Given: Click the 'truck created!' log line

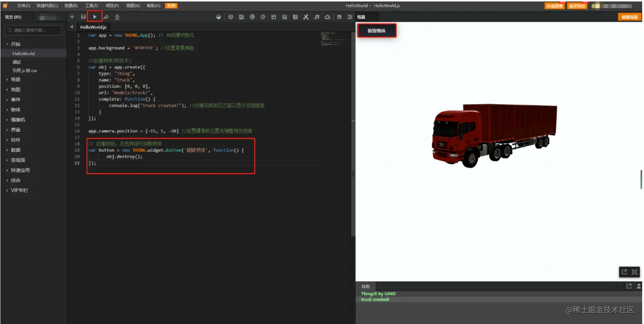Looking at the screenshot, I should (375, 299).
